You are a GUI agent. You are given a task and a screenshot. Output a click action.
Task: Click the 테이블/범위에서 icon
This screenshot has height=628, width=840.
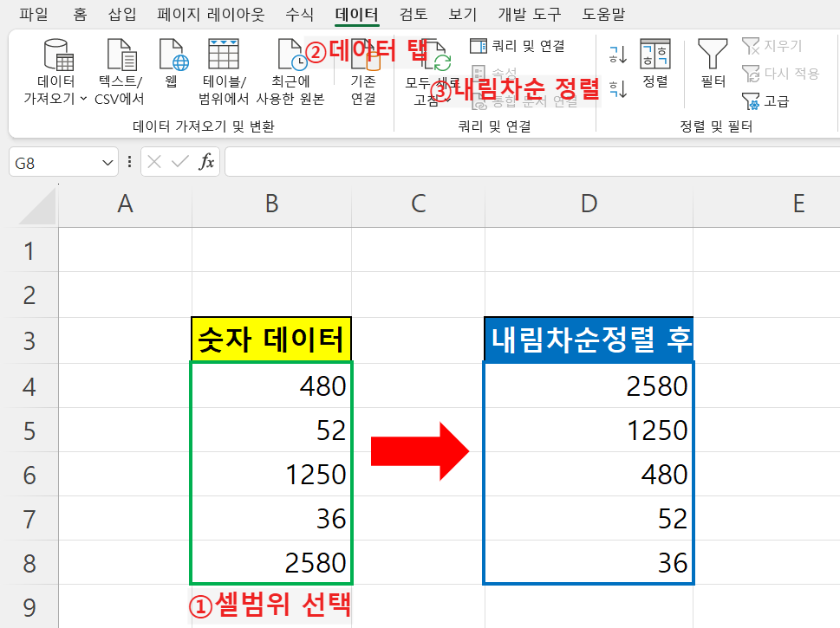pos(225,52)
